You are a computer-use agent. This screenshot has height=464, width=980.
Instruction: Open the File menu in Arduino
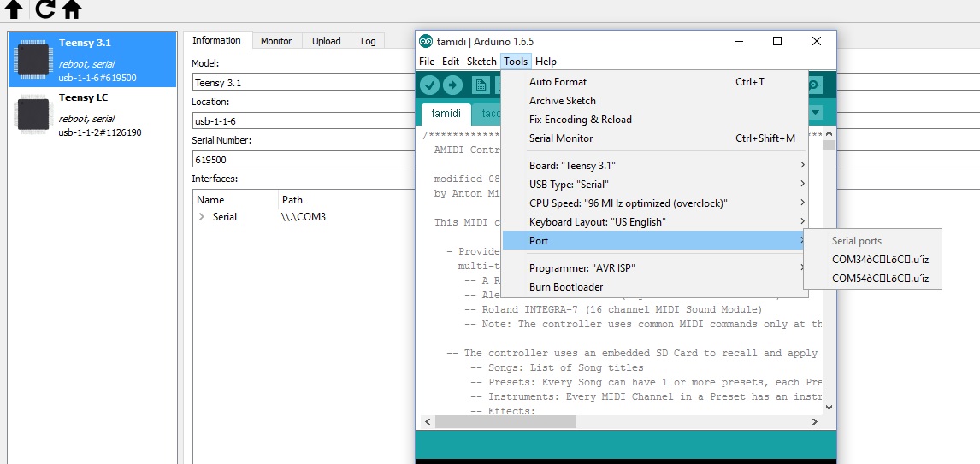pyautogui.click(x=427, y=62)
